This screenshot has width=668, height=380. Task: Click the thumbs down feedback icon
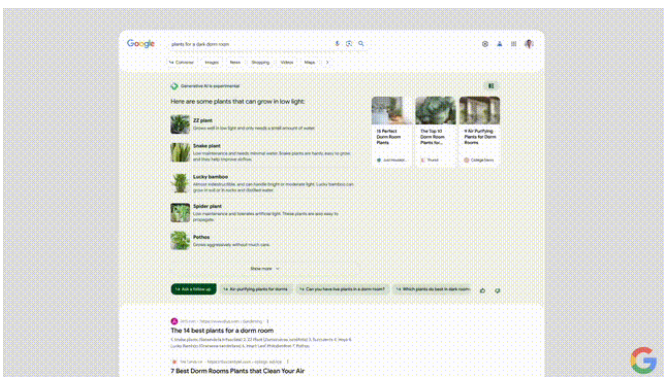click(497, 291)
